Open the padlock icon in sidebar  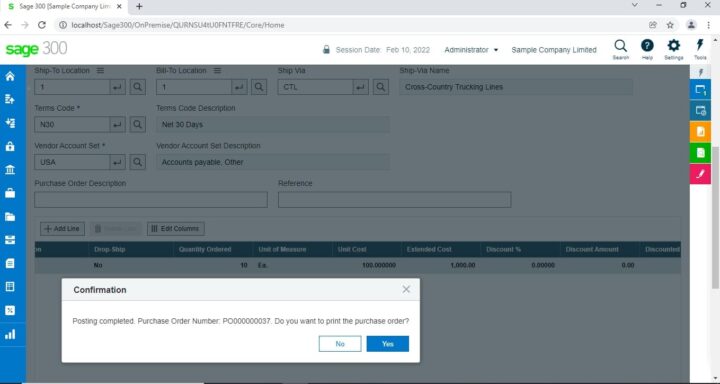(x=10, y=147)
